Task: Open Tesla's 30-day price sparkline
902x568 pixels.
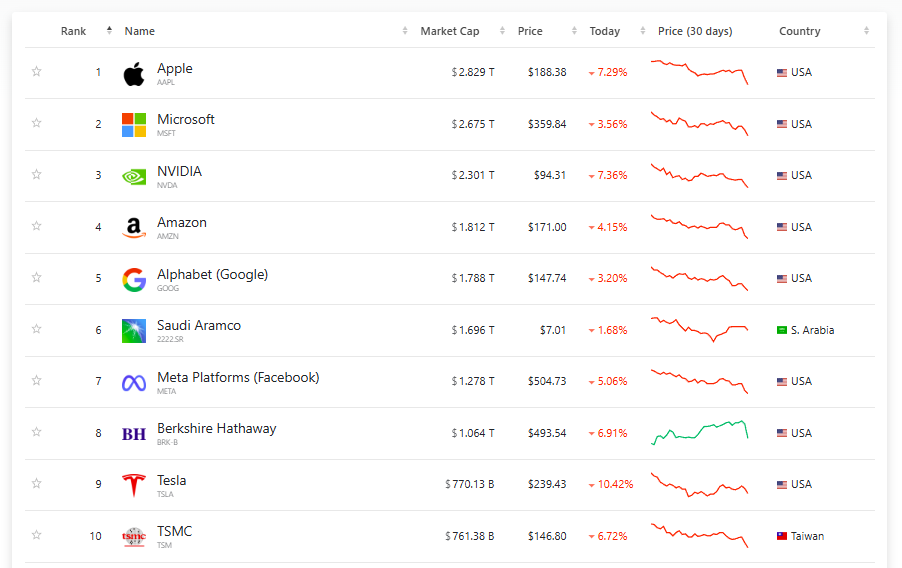Action: coord(699,484)
